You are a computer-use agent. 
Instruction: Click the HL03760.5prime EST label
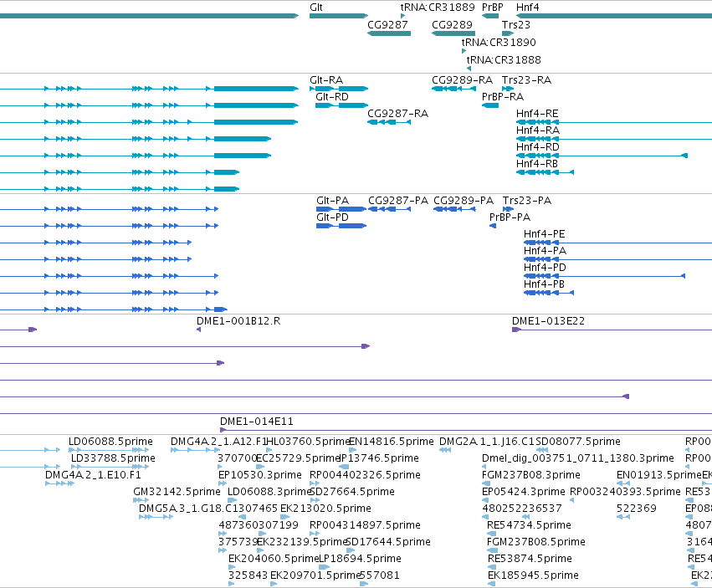coord(309,442)
